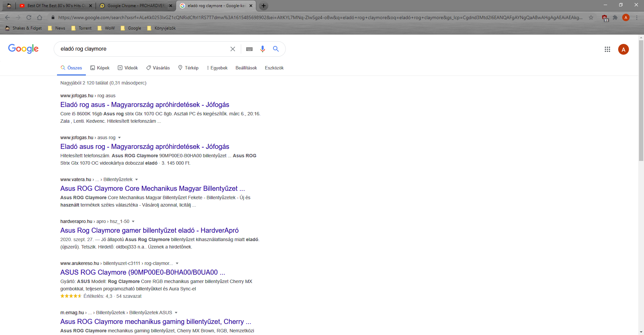Open Google account avatar on the page
Image resolution: width=644 pixels, height=335 pixels.
(x=624, y=49)
